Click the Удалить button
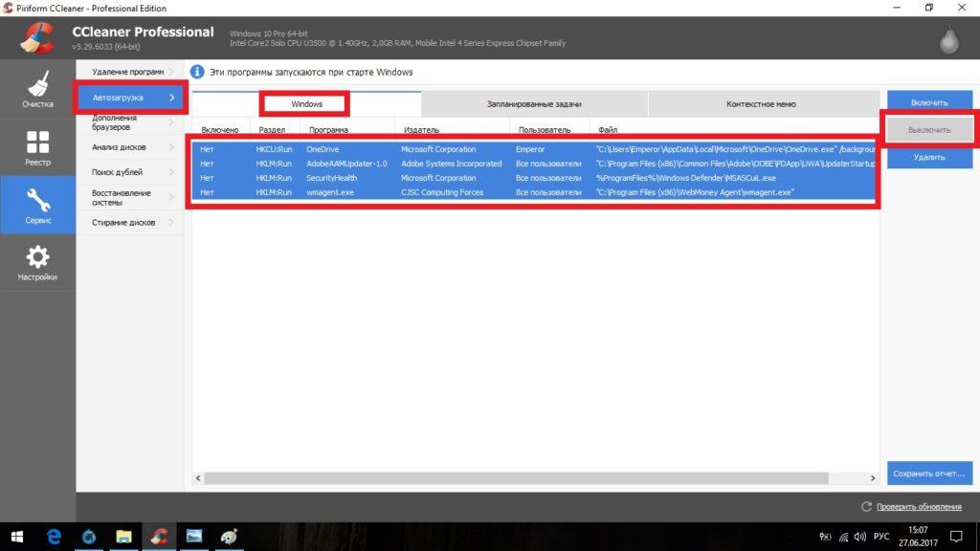Viewport: 980px width, 551px height. [x=929, y=158]
